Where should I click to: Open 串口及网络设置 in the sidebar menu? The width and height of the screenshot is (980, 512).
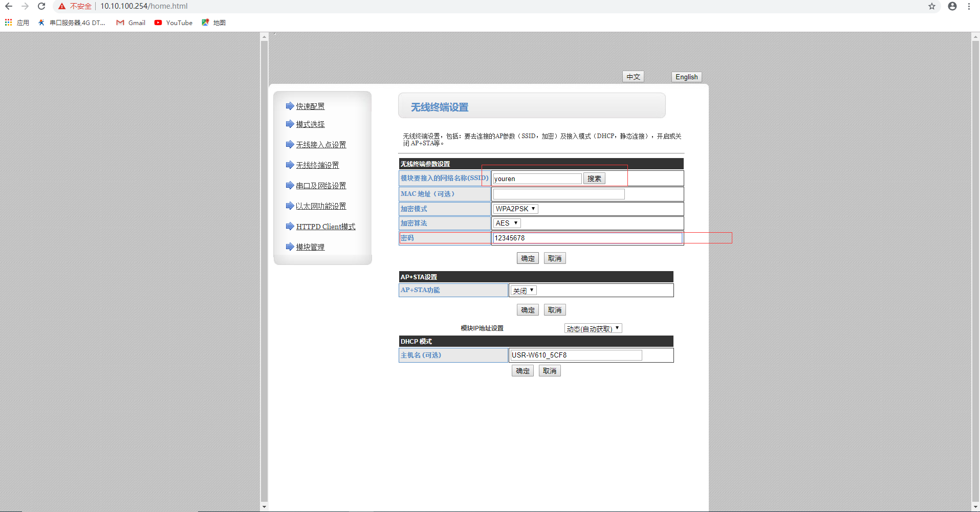[321, 186]
